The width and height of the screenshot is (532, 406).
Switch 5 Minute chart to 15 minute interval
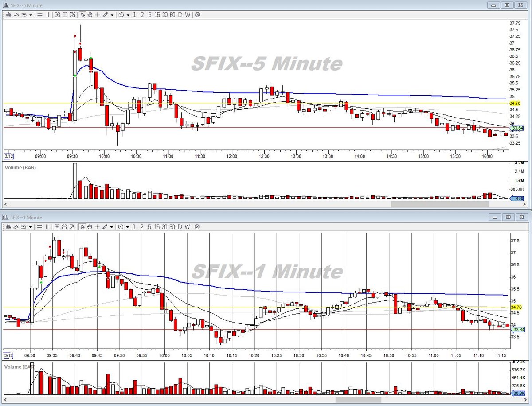tap(157, 15)
